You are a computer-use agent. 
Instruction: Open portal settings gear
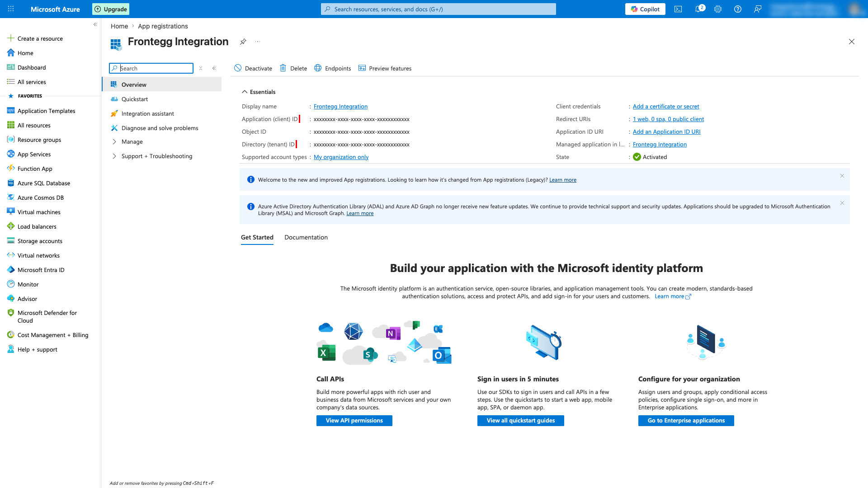[718, 9]
